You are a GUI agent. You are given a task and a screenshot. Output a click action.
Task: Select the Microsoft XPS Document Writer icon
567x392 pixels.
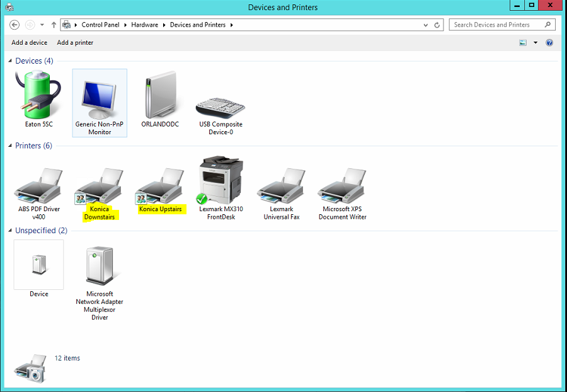(342, 185)
